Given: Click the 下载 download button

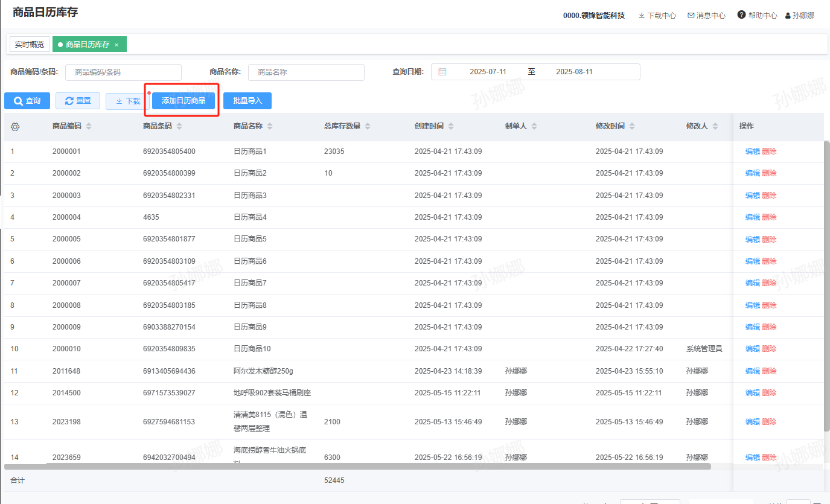Looking at the screenshot, I should point(127,101).
